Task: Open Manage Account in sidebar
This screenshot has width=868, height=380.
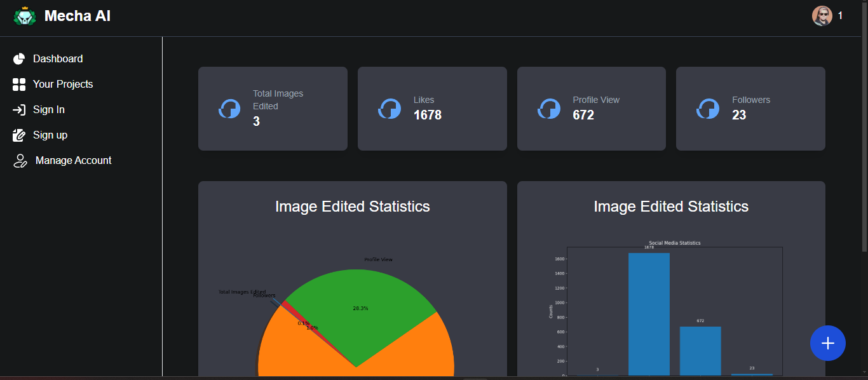Action: click(x=73, y=160)
